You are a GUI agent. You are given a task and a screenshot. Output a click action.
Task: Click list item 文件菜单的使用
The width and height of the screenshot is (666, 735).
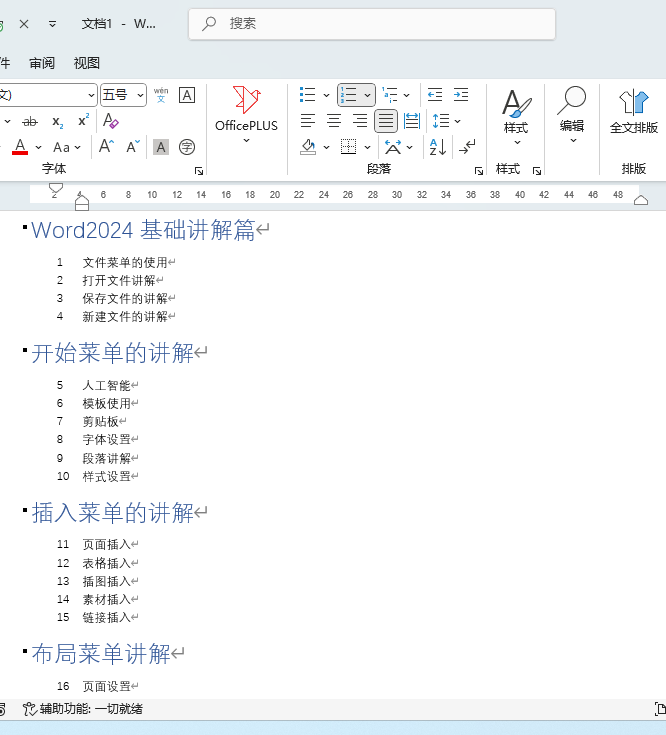[x=125, y=262]
